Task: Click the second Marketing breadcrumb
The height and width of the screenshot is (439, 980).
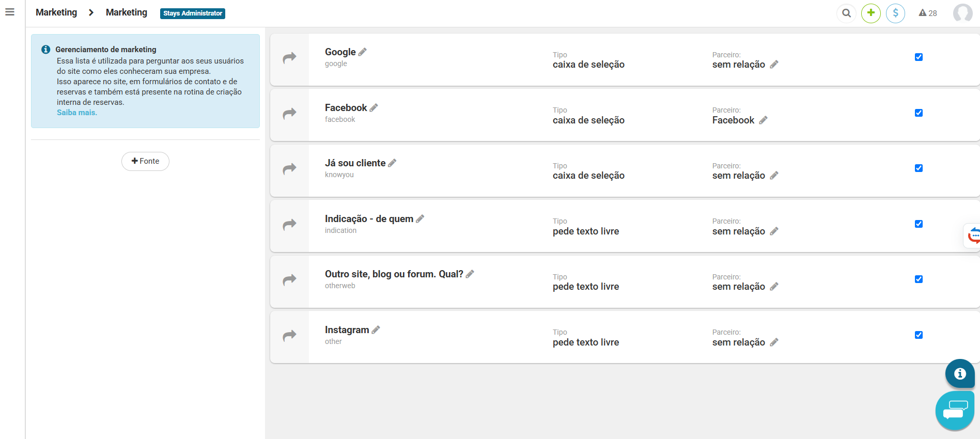Action: tap(127, 12)
